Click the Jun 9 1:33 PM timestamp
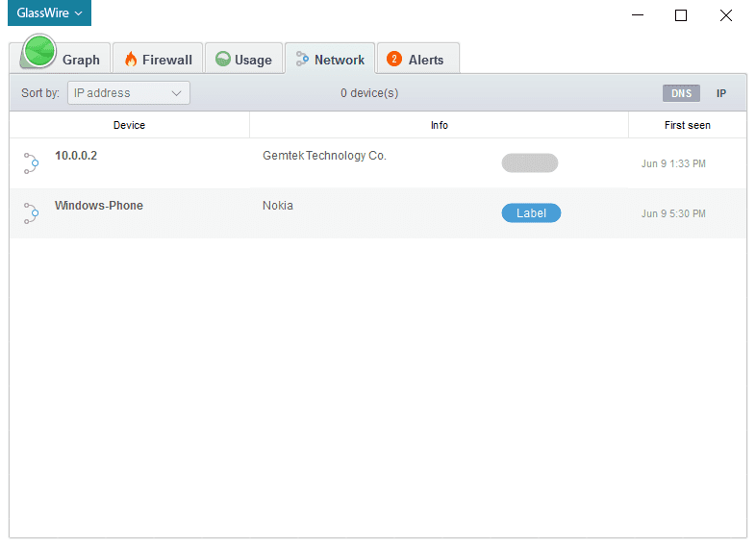Image resolution: width=756 pixels, height=547 pixels. [673, 163]
